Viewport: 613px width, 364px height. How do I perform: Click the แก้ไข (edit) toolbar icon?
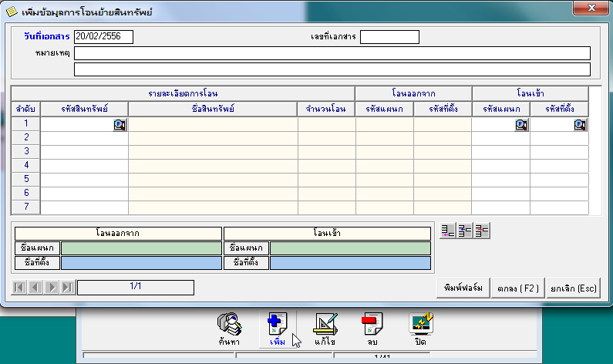point(325,322)
